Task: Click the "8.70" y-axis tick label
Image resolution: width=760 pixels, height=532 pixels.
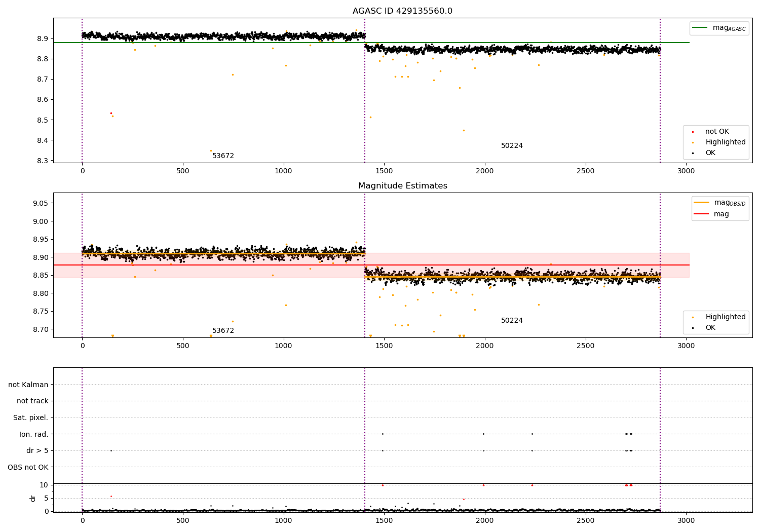Action: [x=41, y=329]
